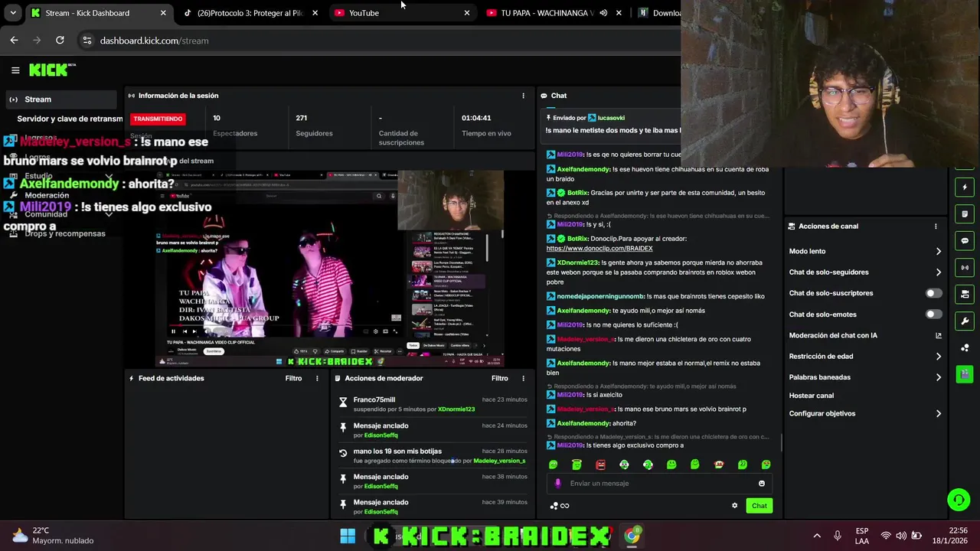Open the chat bubble panel in right sidebar

click(965, 240)
